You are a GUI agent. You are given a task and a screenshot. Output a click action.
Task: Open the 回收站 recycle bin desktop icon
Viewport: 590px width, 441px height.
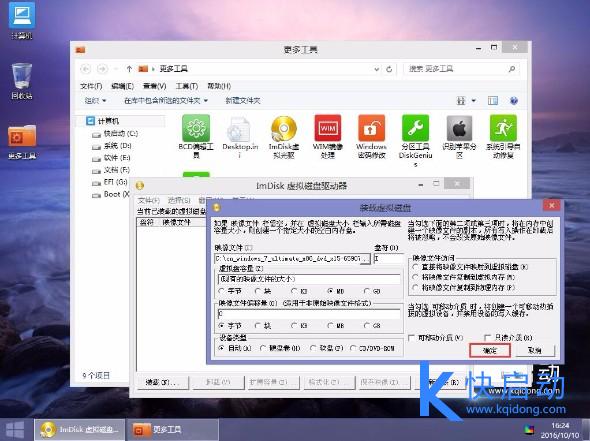21,81
